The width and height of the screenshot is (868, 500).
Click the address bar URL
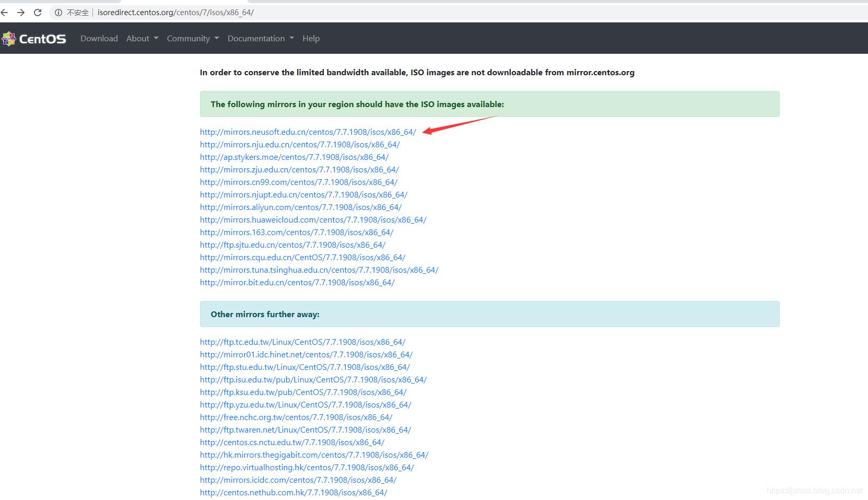point(175,13)
